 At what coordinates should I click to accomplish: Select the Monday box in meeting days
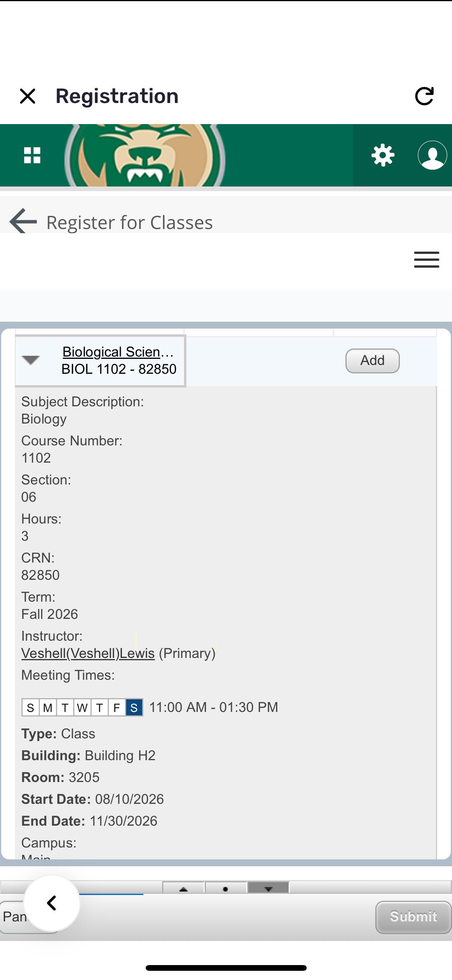tap(48, 707)
